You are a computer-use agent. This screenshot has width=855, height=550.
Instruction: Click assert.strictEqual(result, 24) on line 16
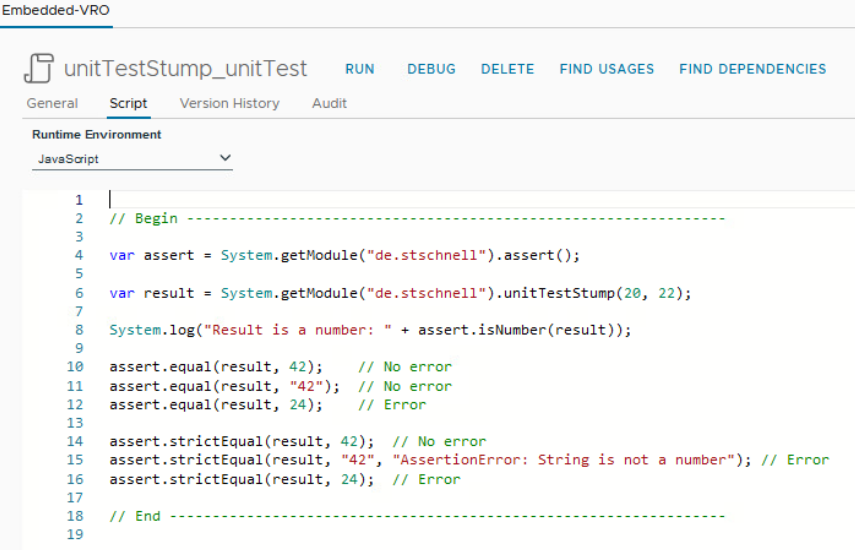click(242, 480)
